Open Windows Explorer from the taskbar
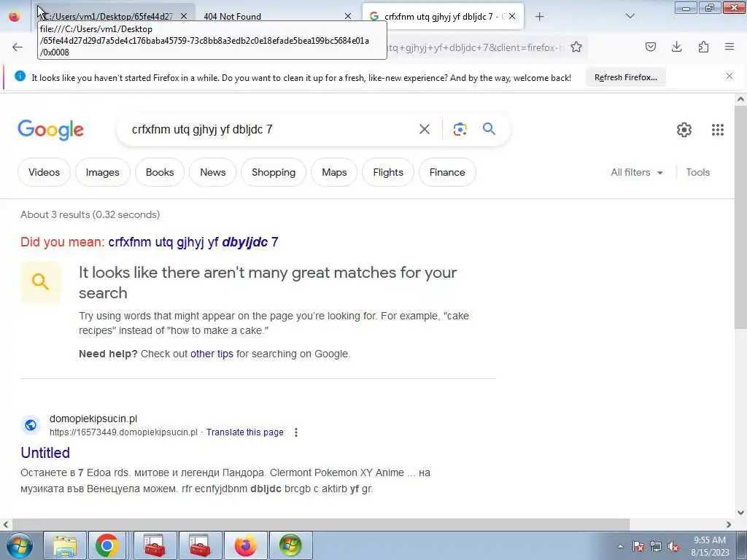Viewport: 747px width, 560px height. 65,545
